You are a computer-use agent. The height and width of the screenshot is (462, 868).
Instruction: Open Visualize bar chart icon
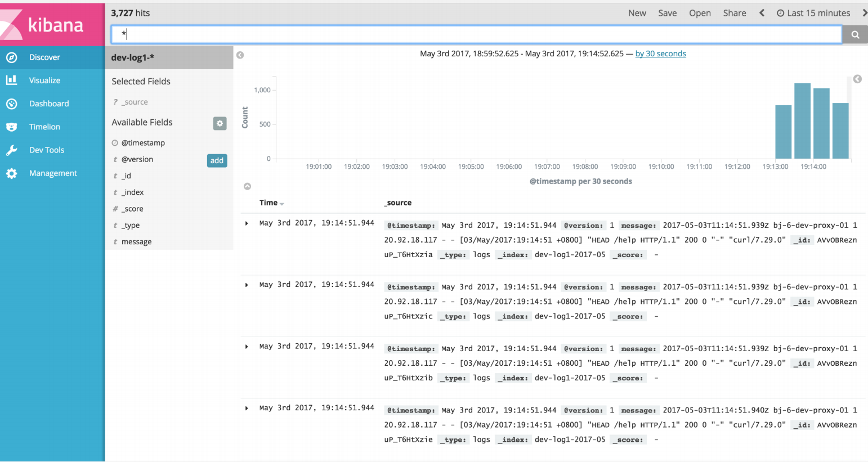[x=12, y=80]
